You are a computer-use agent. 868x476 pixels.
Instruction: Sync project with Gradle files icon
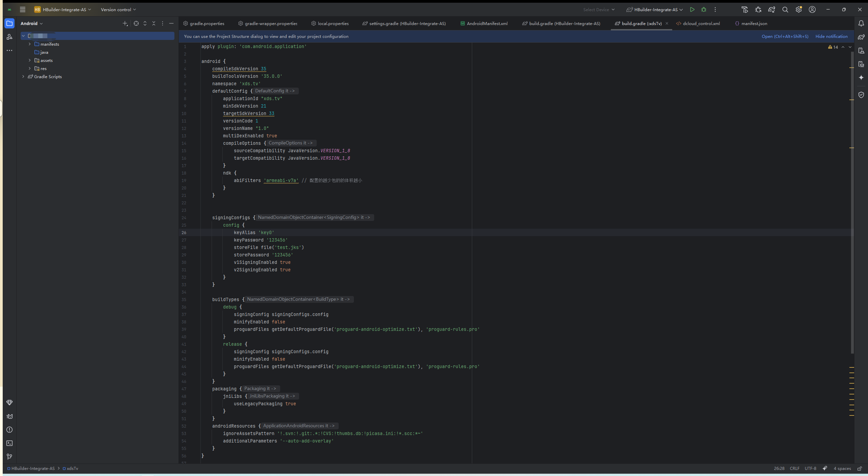[771, 9]
